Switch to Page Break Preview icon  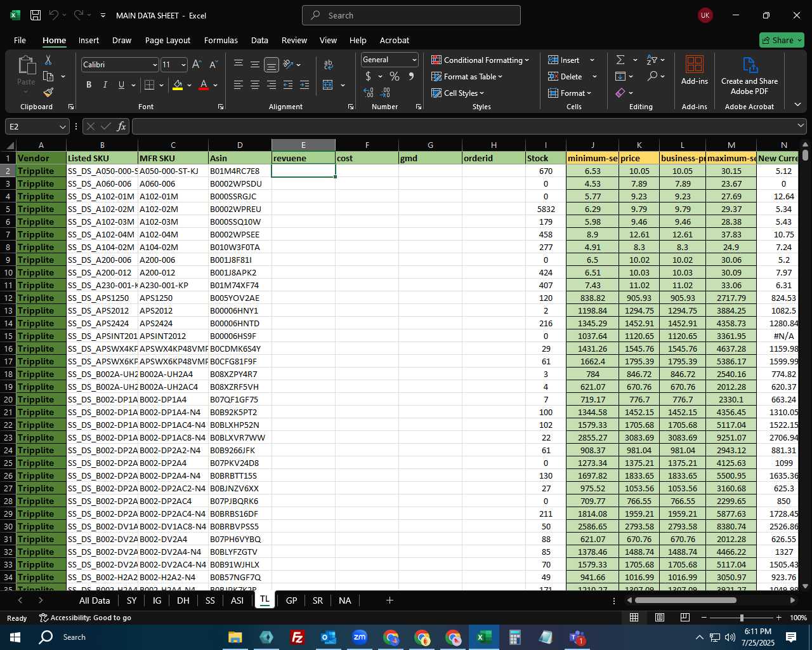(x=685, y=617)
